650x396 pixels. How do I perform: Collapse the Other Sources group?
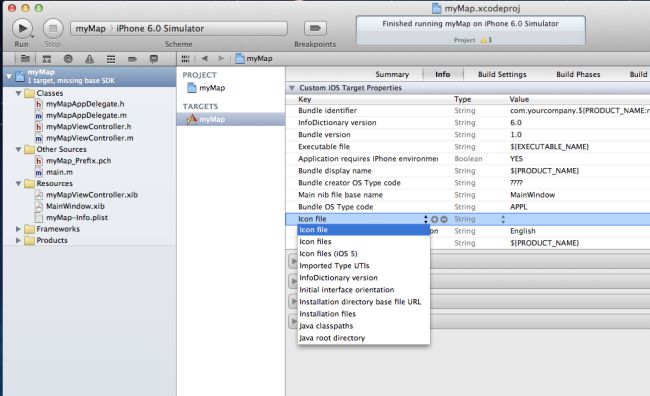18,149
